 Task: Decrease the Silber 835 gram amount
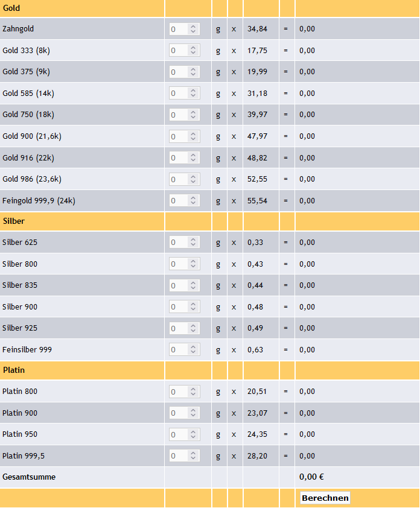[x=193, y=288]
